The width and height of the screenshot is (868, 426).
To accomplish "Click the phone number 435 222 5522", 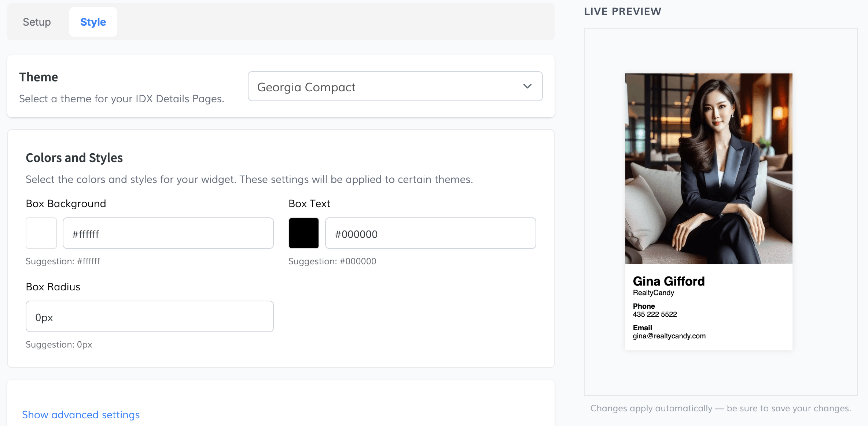I will 655,314.
